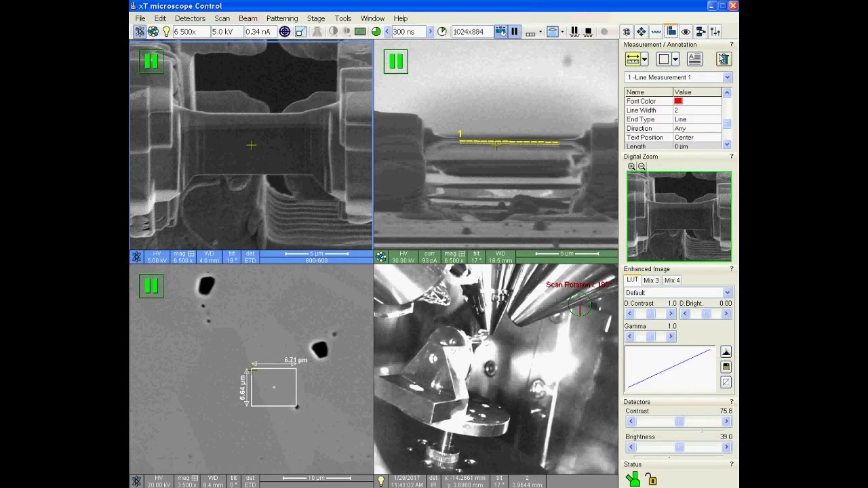Click the D.Contrast slider track
This screenshot has width=868, height=488.
650,314
